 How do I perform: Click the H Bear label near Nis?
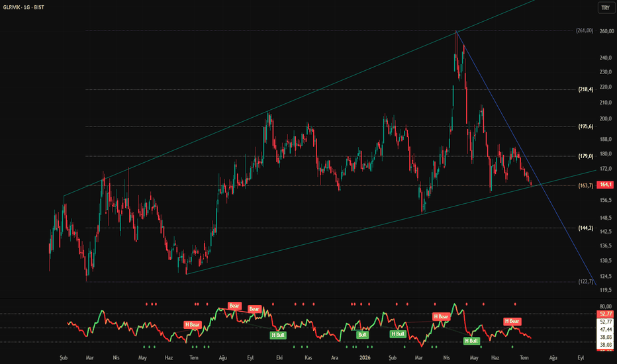point(441,316)
